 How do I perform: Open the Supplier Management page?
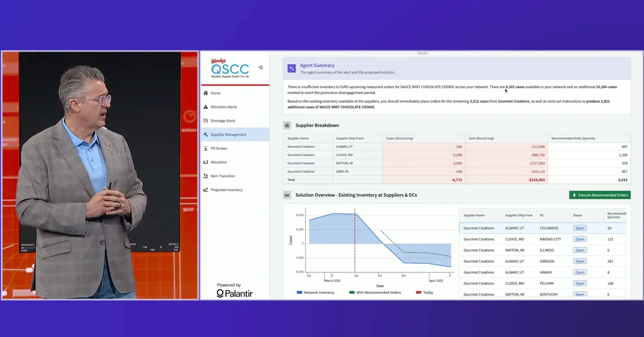pyautogui.click(x=228, y=134)
